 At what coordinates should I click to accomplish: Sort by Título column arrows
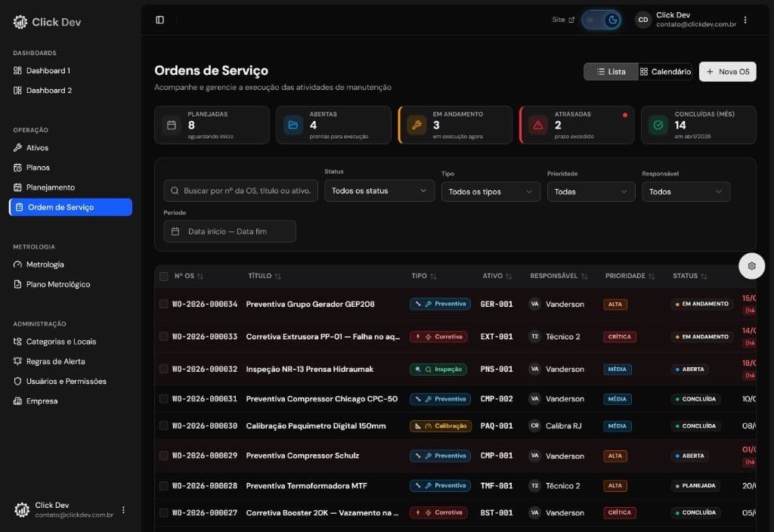pyautogui.click(x=278, y=277)
